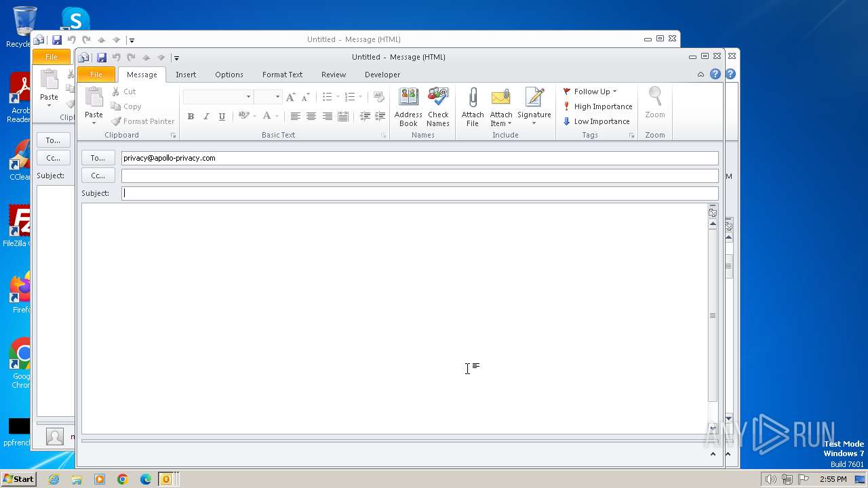Image resolution: width=868 pixels, height=488 pixels.
Task: Click Clear Formatting eraser icon
Action: click(x=378, y=97)
